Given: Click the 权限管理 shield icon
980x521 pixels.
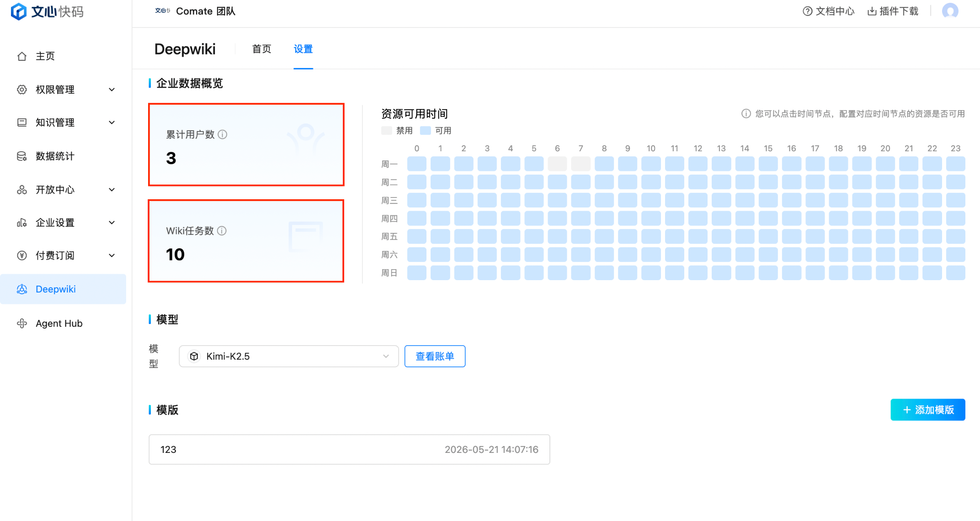Looking at the screenshot, I should pos(22,90).
